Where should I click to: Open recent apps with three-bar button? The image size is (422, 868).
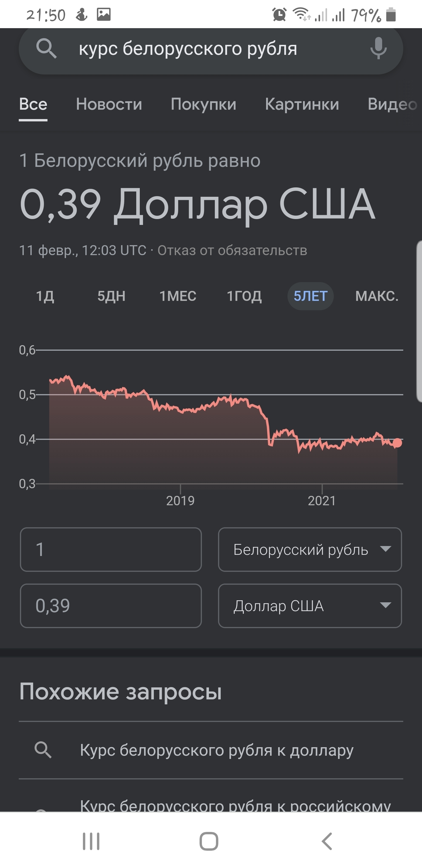coord(91,841)
